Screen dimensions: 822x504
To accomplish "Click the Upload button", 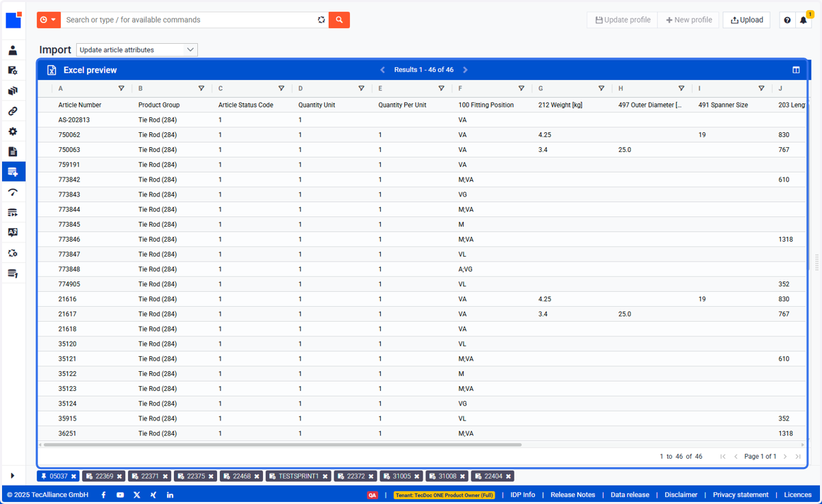I will click(x=747, y=20).
